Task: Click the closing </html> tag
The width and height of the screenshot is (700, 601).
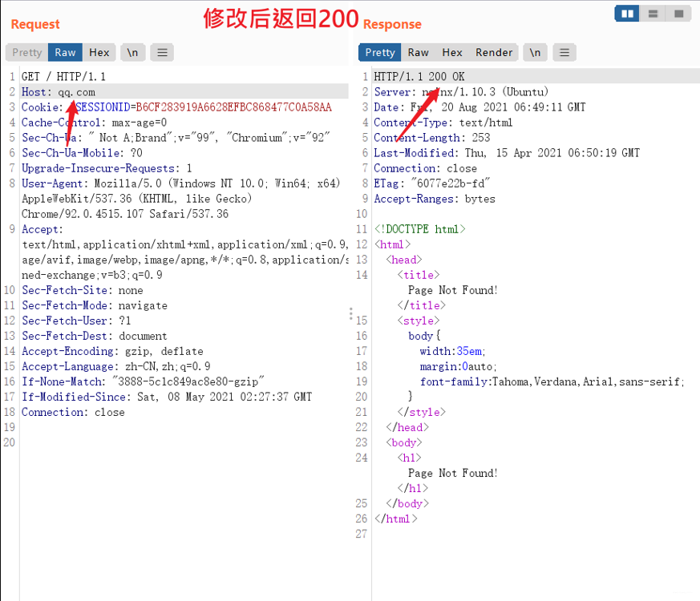Action: [x=396, y=519]
